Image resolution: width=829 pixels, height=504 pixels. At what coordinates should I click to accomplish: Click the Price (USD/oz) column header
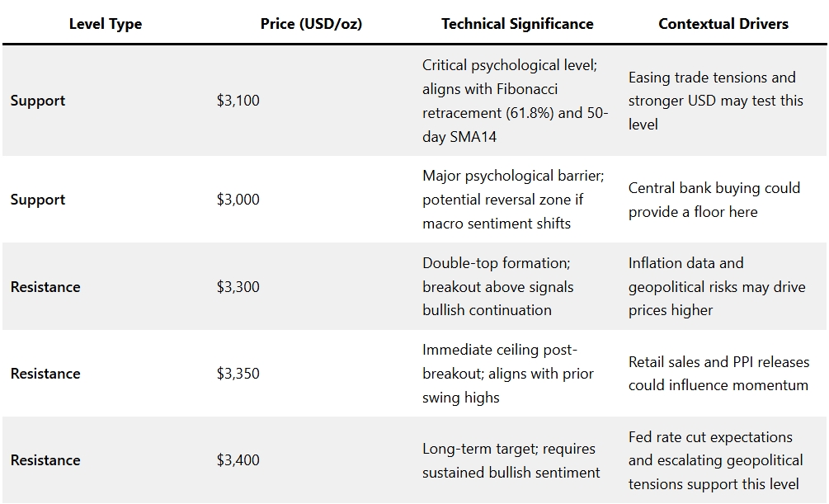click(x=311, y=24)
